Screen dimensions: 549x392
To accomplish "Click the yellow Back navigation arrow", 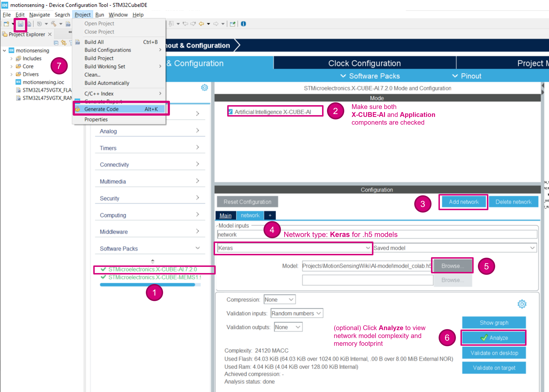I will point(201,24).
